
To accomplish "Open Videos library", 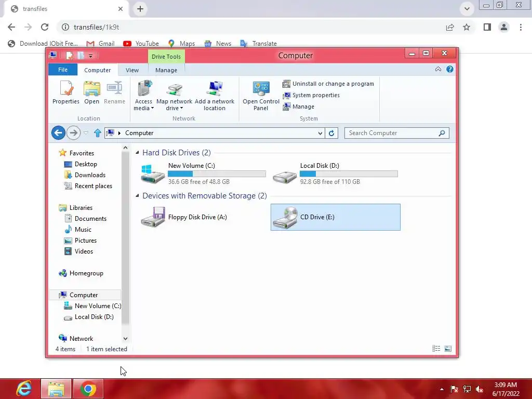I will tap(78, 251).
